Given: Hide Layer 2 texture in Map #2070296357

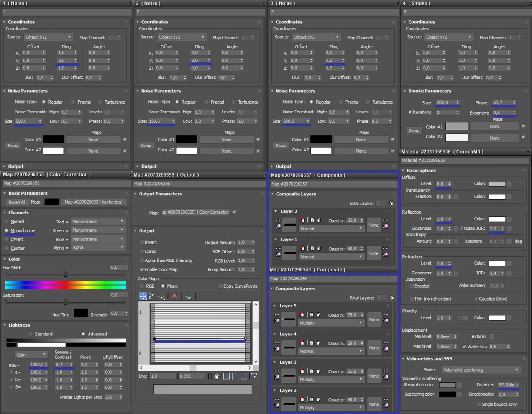Looking at the screenshot, I should pos(278,220).
